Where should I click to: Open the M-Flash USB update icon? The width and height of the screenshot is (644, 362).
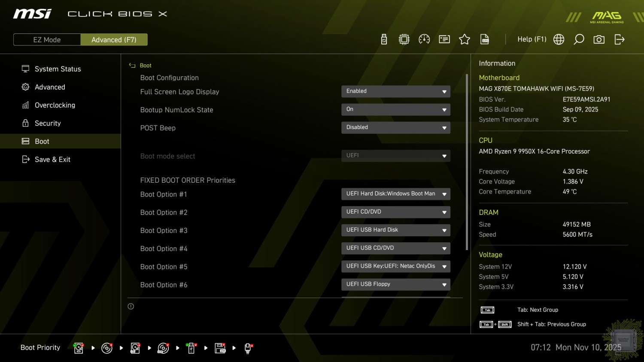tap(384, 39)
